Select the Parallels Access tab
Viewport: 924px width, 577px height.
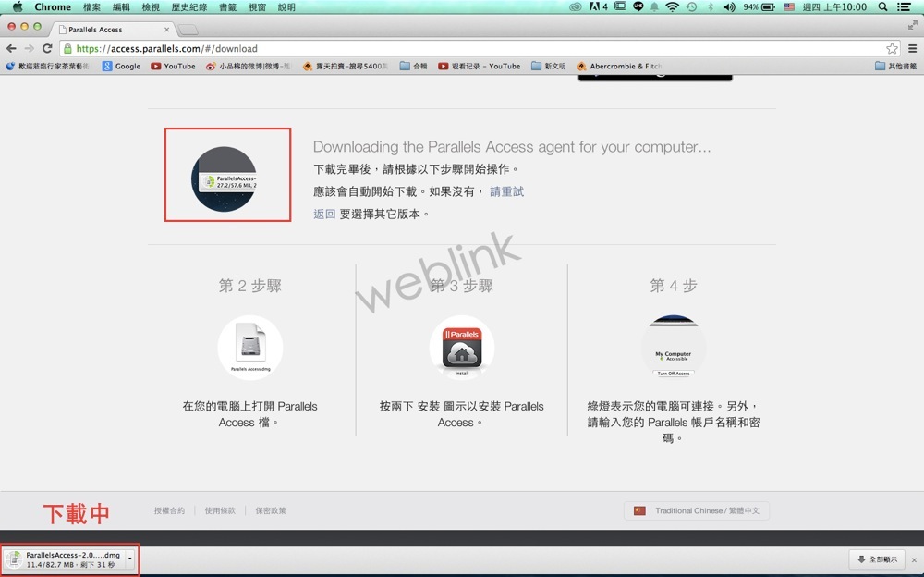[112, 29]
